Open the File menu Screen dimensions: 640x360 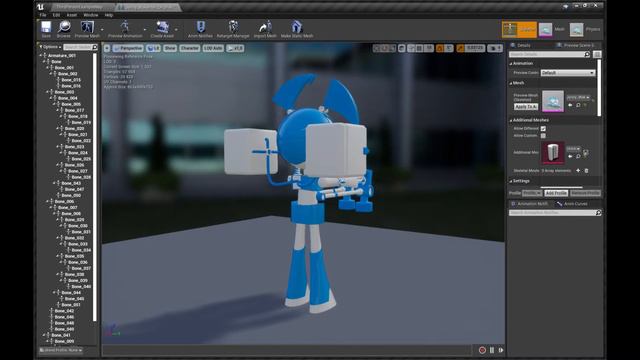[x=43, y=15]
